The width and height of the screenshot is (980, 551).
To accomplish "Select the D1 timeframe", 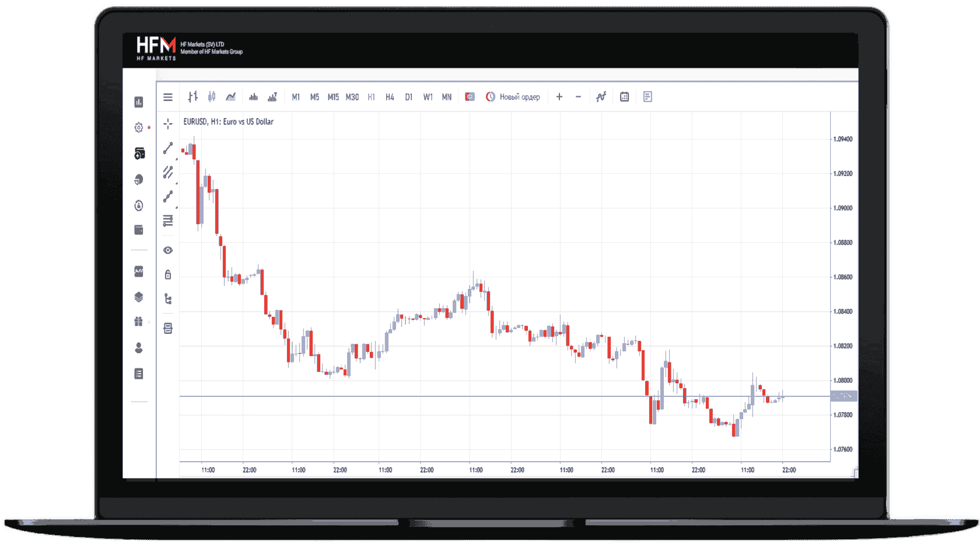I will [408, 97].
